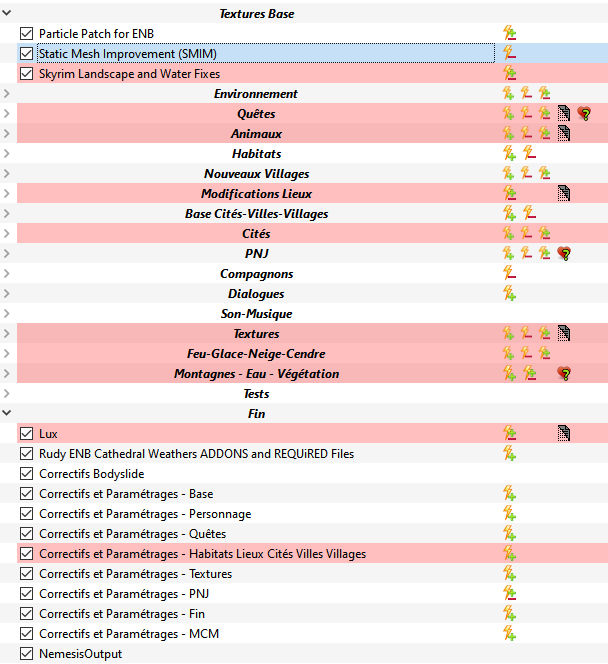Select Correctifs et Paramétrages - Habitats Lieux entry
The image size is (608, 664).
click(x=202, y=554)
